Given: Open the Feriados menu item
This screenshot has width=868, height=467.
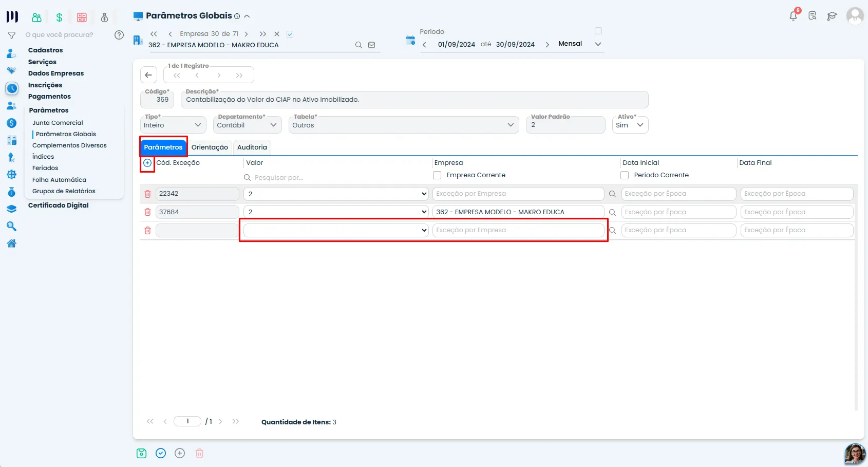Looking at the screenshot, I should pyautogui.click(x=45, y=168).
